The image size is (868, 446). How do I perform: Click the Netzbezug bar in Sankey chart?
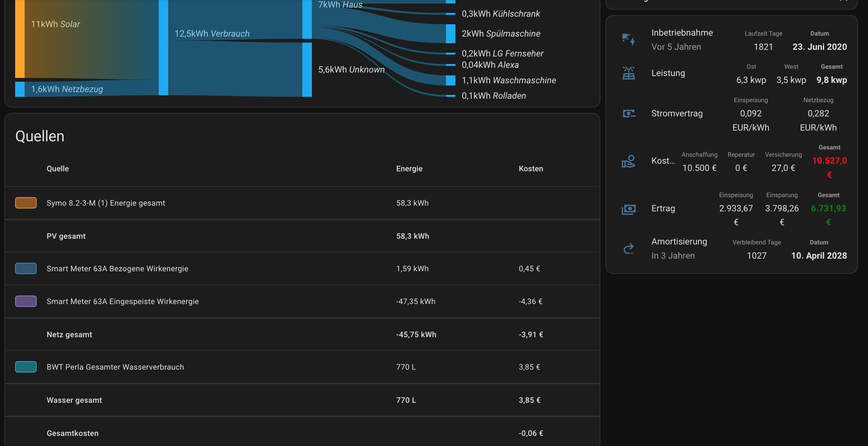(x=20, y=89)
